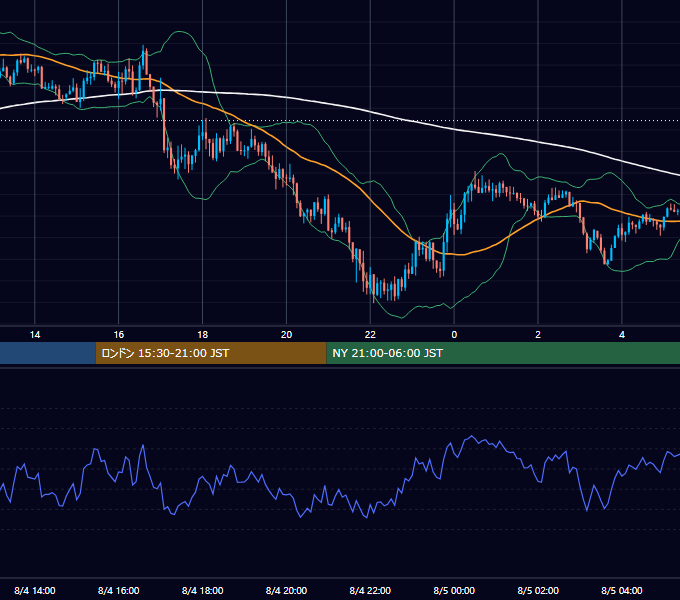Screen dimensions: 680x600
Task: Click the blue session bar before London
Action: (48, 353)
